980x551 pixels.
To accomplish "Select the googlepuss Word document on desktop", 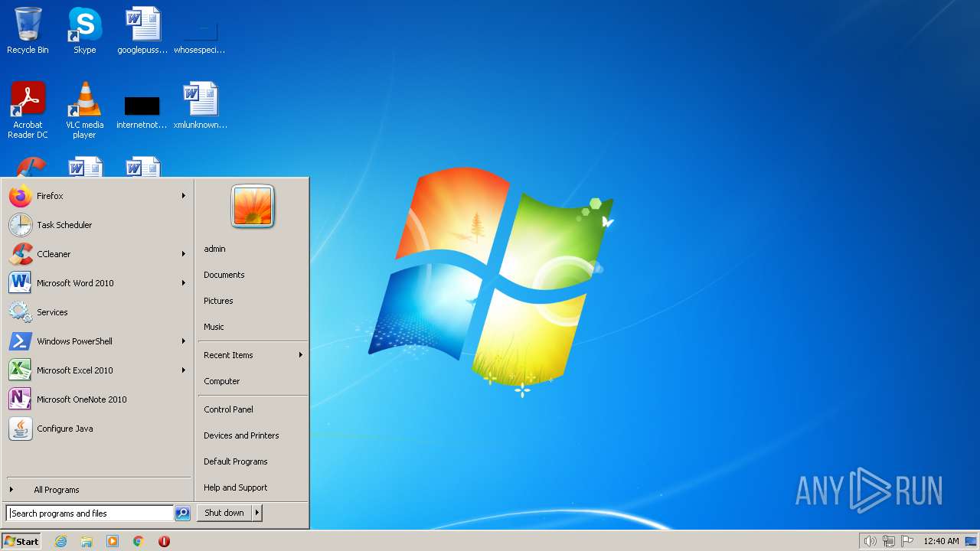I will (142, 31).
